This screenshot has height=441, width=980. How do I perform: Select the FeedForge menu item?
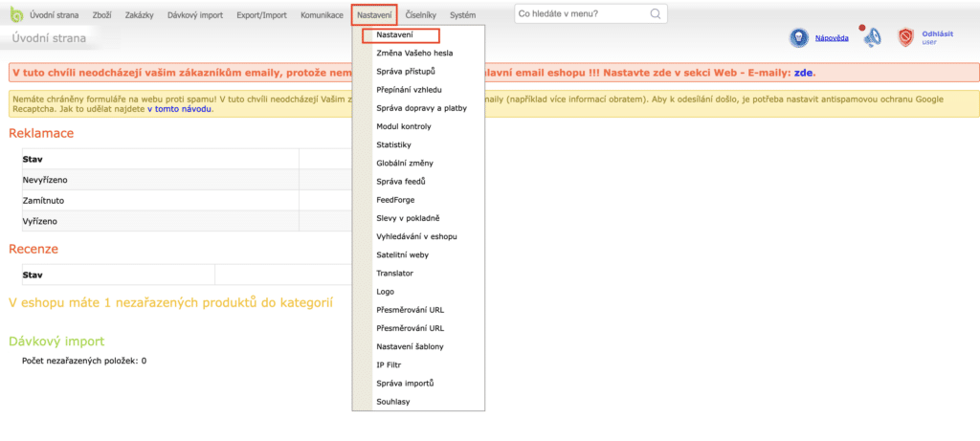click(396, 200)
